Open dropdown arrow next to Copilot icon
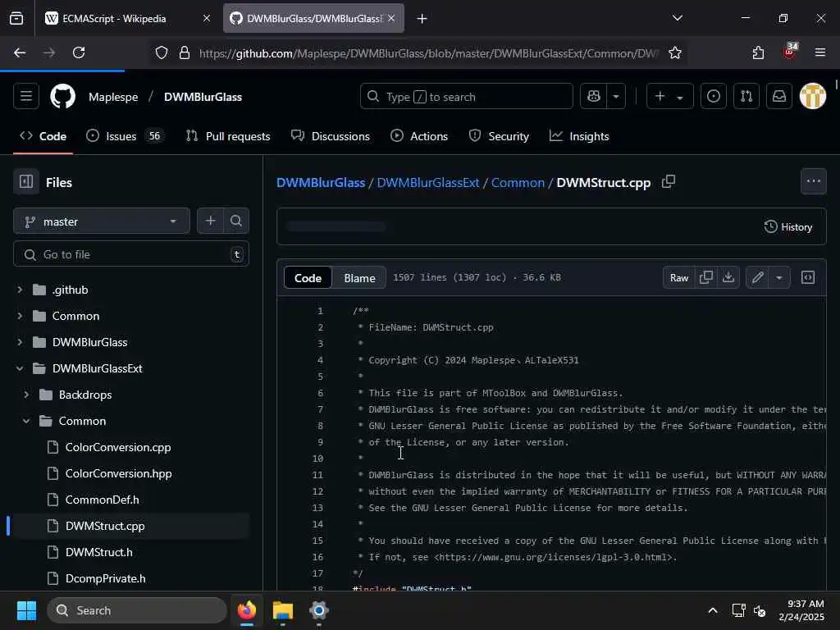The width and height of the screenshot is (840, 630). point(616,97)
